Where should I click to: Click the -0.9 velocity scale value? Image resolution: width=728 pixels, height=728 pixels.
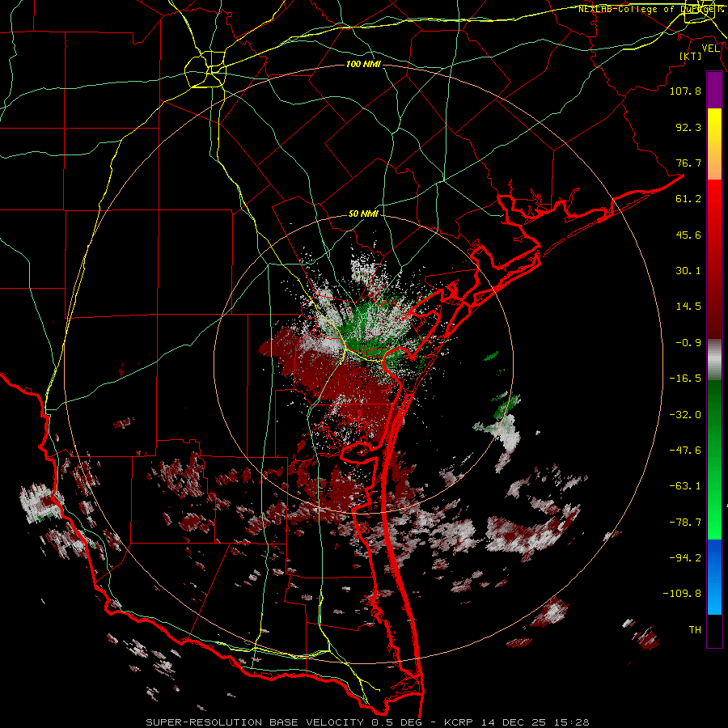pos(688,343)
